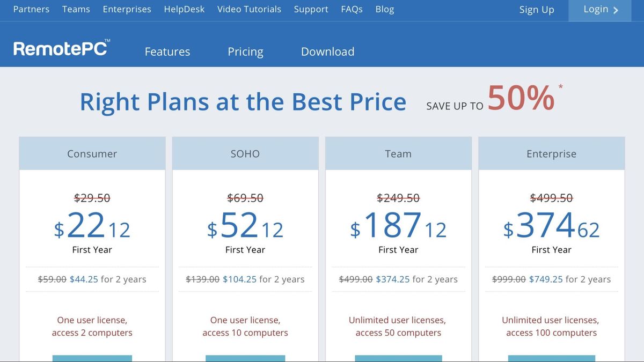
Task: Open the Blog
Action: 384,9
